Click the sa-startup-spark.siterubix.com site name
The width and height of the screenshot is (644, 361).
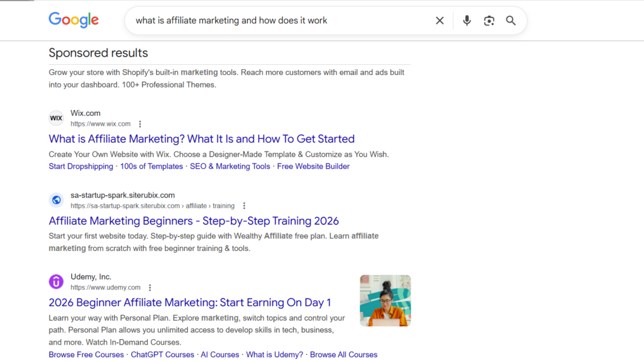pyautogui.click(x=123, y=195)
